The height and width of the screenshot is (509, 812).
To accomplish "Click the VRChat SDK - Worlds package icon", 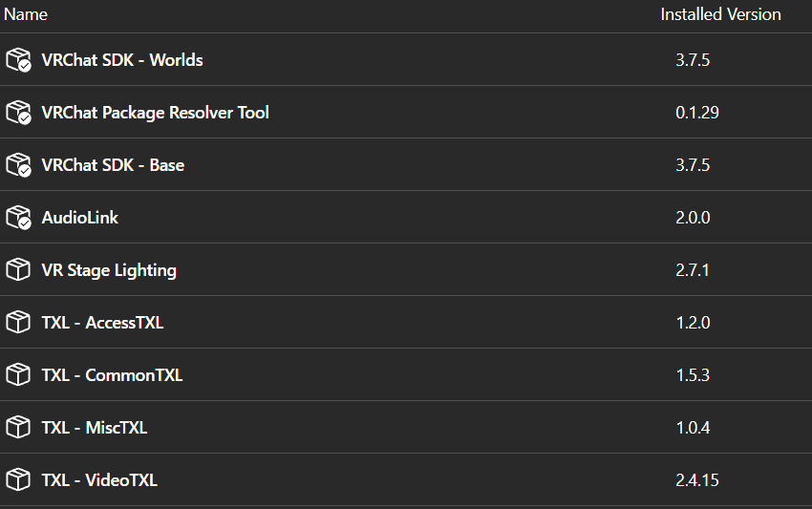I will click(x=18, y=60).
